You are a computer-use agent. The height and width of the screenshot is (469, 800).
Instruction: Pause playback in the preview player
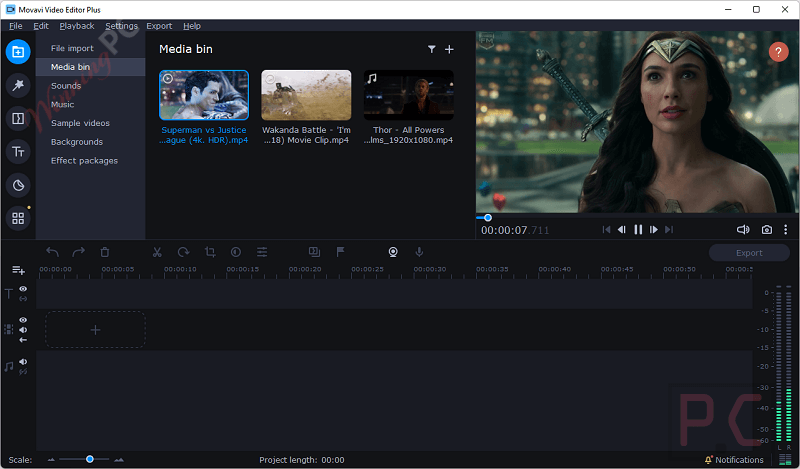coord(638,230)
